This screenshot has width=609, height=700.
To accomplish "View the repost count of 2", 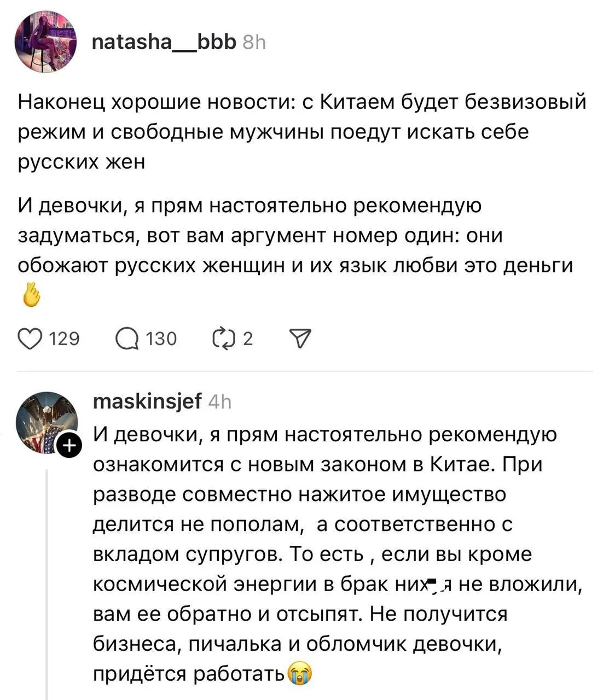I will click(247, 340).
